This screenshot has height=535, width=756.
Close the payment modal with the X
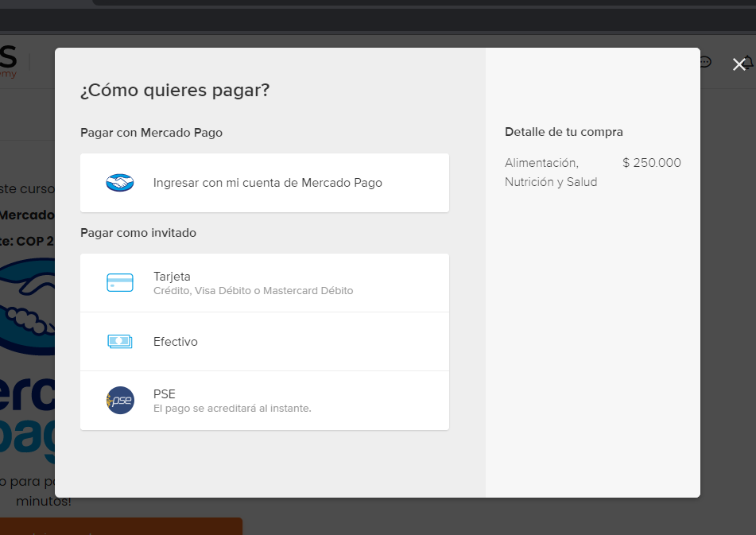(x=739, y=64)
